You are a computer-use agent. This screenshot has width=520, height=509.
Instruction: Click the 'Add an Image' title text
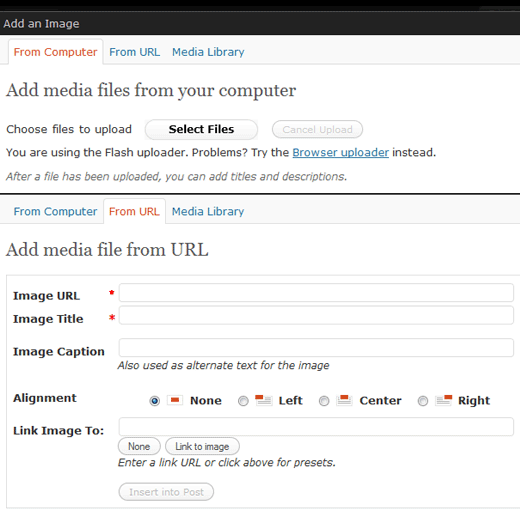pyautogui.click(x=41, y=24)
